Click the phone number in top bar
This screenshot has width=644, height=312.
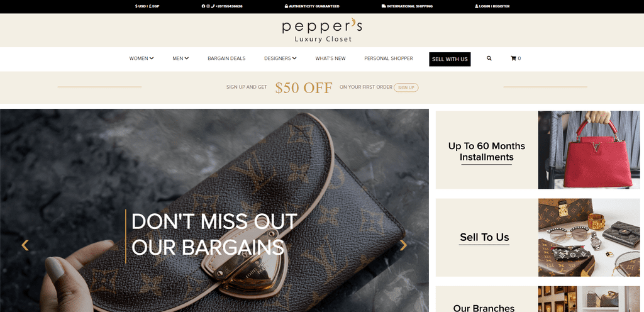[227, 6]
